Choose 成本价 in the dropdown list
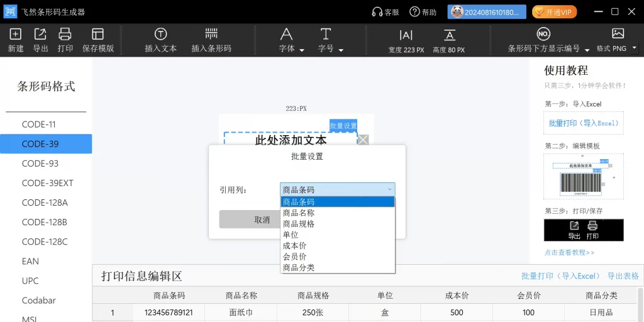Viewport: 644px width, 322px height. pos(338,246)
